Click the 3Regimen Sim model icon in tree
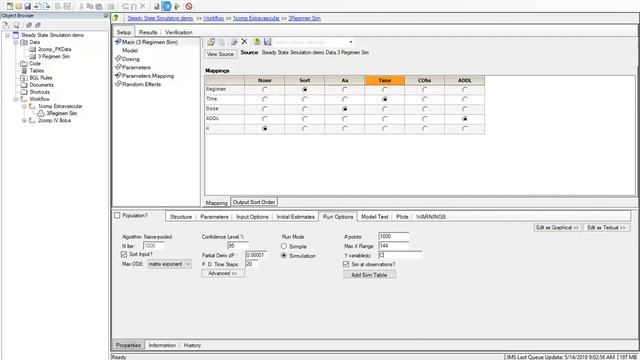Viewport: 640px width, 360px height. [x=41, y=113]
